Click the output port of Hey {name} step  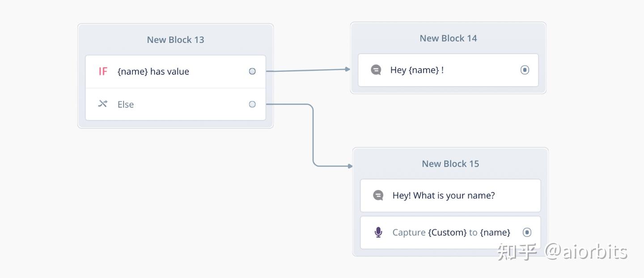click(525, 70)
